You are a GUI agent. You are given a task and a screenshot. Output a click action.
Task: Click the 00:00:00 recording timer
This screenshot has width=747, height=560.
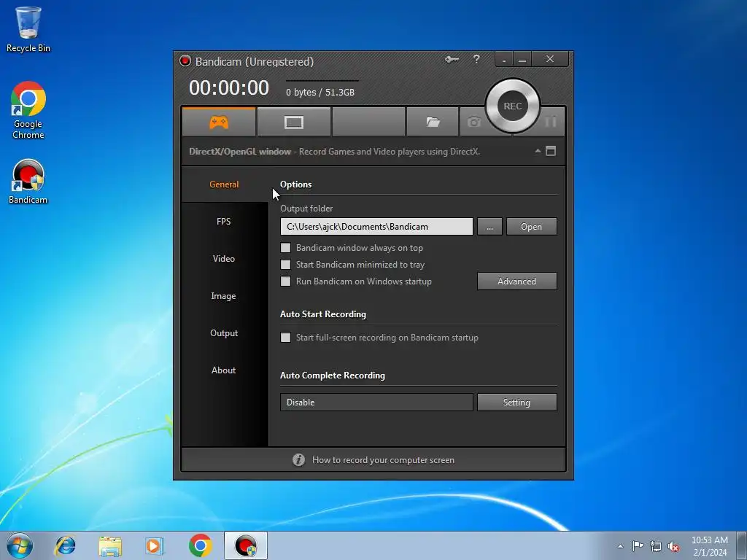pos(229,88)
